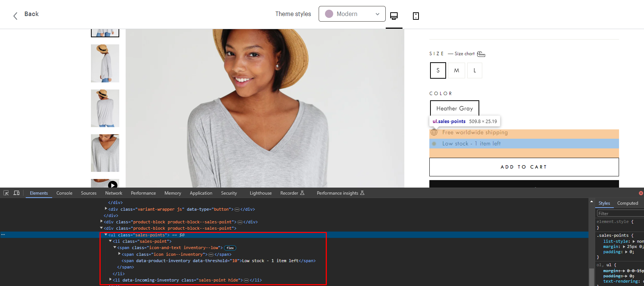Viewport: 644px width, 286px height.
Task: Click the globe icon beside free shipping
Action: tap(434, 132)
